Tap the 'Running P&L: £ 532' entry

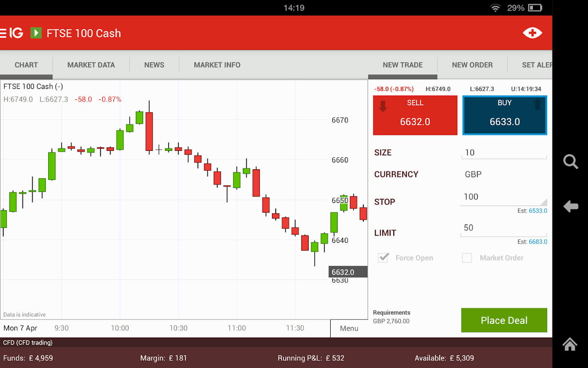pyautogui.click(x=311, y=358)
